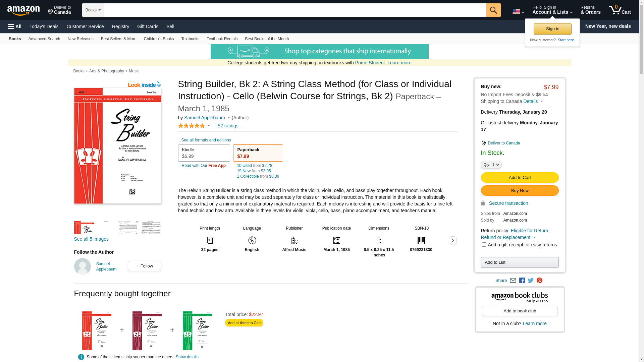Viewport: 644px width, 362px height.
Task: Open the Books search category dropdown
Action: pyautogui.click(x=93, y=10)
